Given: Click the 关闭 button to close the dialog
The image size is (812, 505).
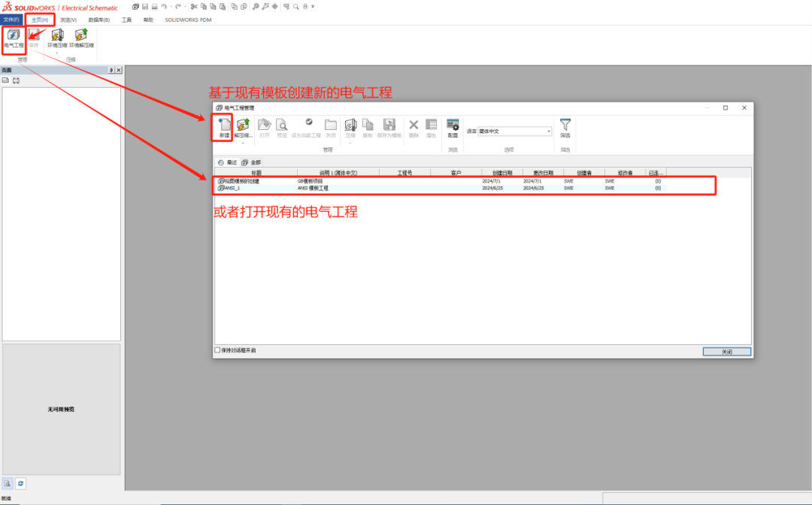Looking at the screenshot, I should (726, 351).
